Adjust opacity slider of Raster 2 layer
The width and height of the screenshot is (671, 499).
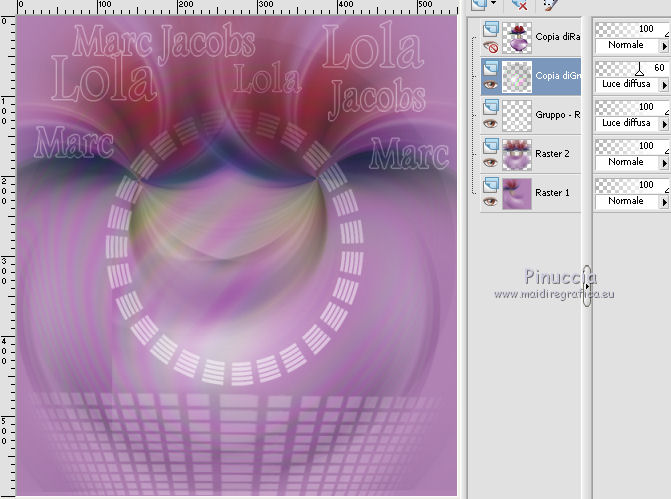pos(632,146)
